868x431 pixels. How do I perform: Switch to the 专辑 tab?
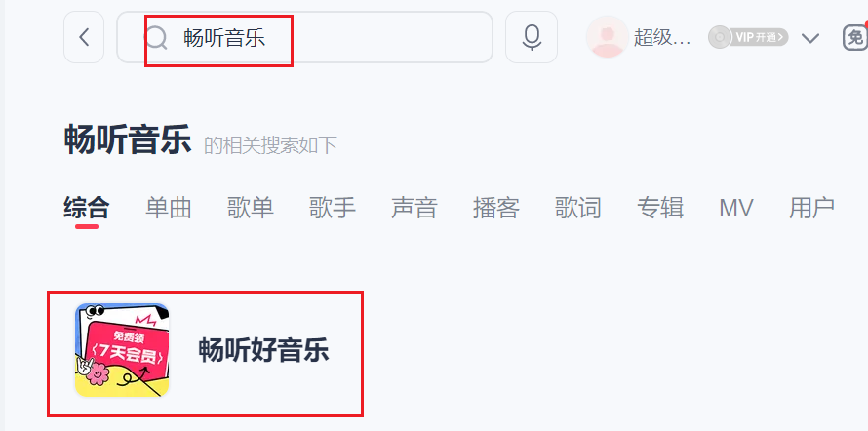[660, 208]
